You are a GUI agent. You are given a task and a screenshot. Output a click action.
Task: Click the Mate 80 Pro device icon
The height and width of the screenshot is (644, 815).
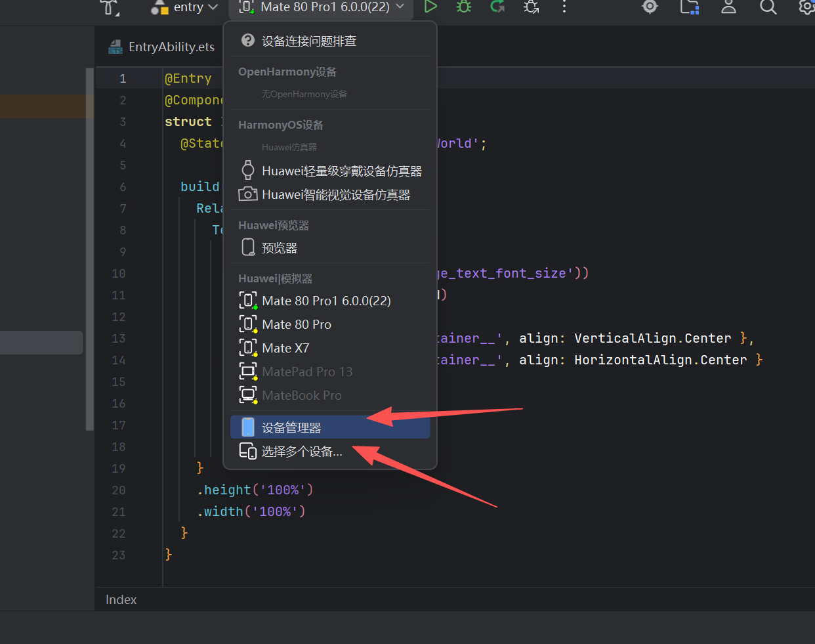[x=248, y=324]
